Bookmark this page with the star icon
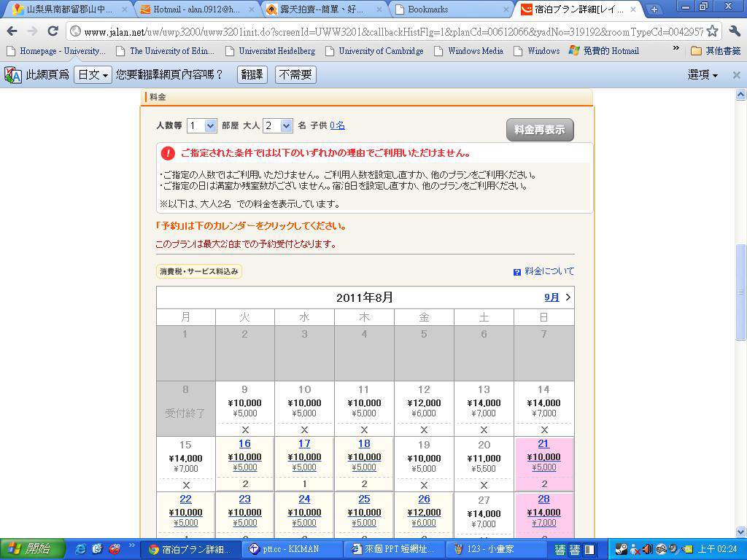747x560 pixels. [x=712, y=31]
